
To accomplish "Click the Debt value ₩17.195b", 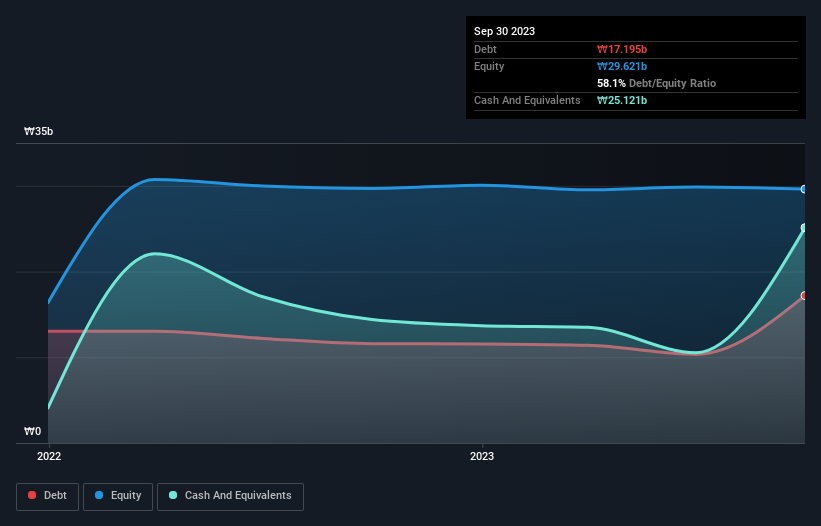I will pyautogui.click(x=622, y=49).
